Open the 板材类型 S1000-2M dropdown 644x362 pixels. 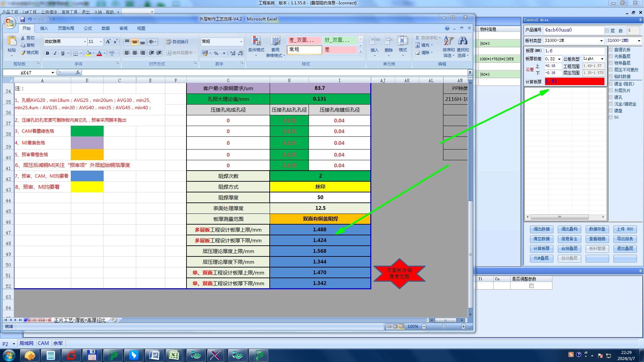[x=601, y=41]
